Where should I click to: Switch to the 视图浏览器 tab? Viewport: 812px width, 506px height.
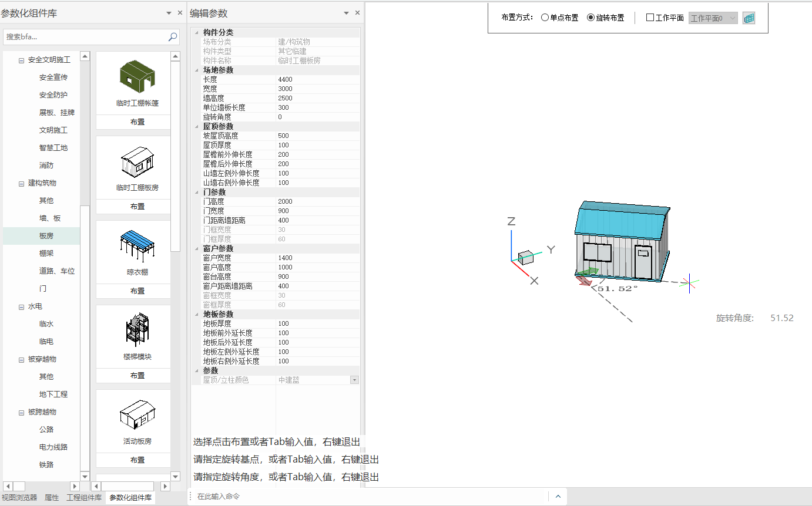19,498
